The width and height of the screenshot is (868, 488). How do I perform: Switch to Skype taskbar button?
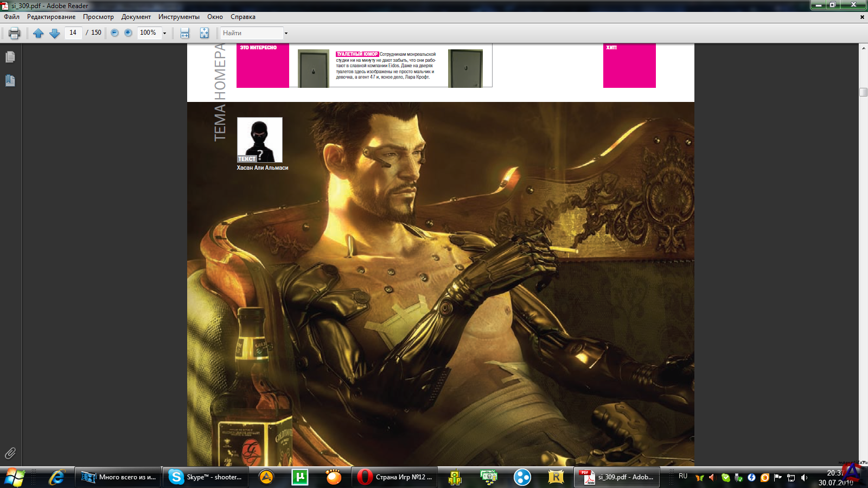coord(205,477)
